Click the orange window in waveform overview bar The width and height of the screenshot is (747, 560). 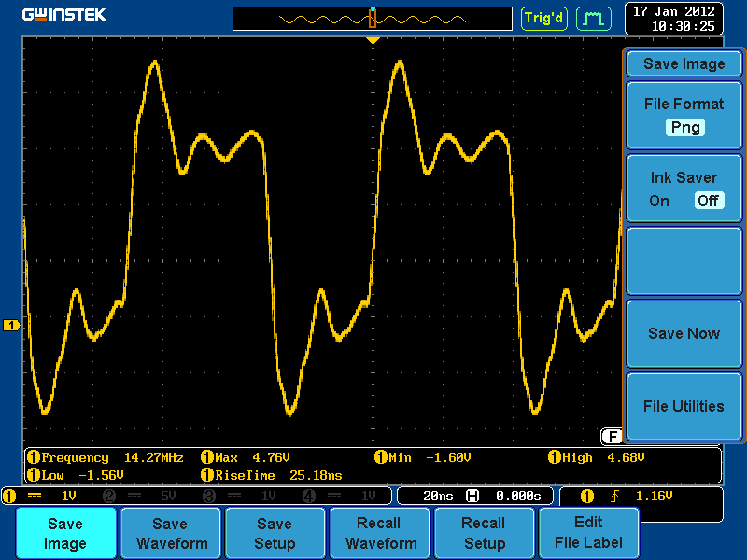click(x=373, y=19)
